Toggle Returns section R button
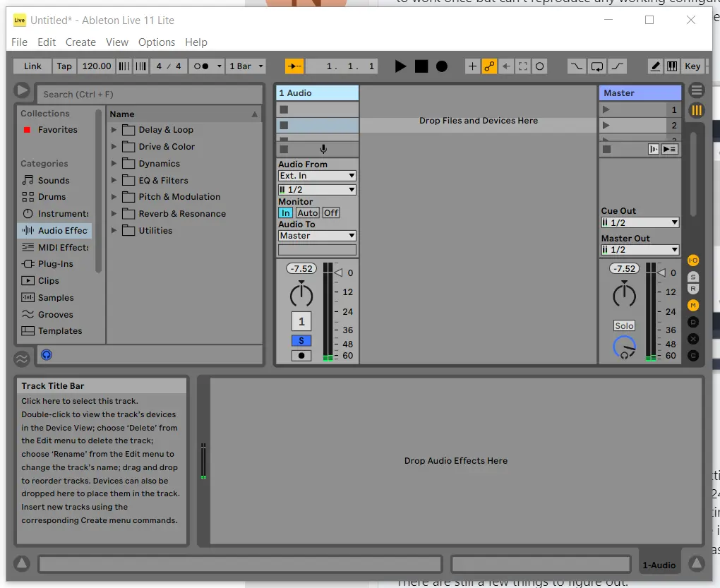Image resolution: width=720 pixels, height=588 pixels. click(693, 289)
